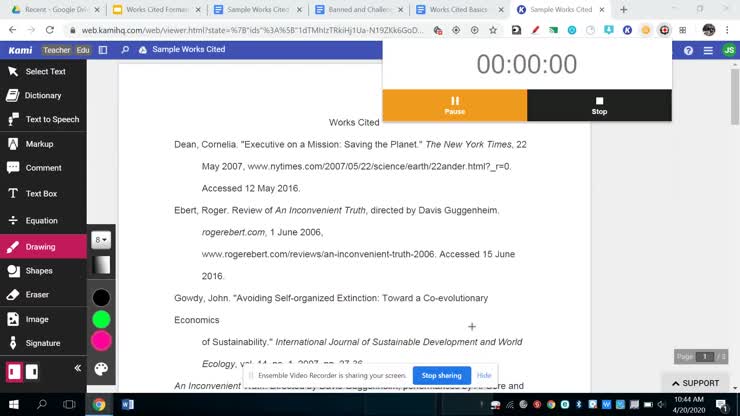The image size is (740, 416).
Task: Collapse the Kami toolbar with double chevron
Action: [x=77, y=368]
